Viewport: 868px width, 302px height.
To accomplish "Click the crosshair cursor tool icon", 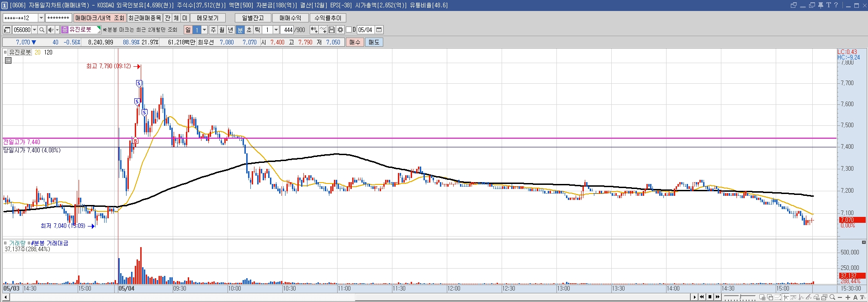I will click(x=786, y=297).
